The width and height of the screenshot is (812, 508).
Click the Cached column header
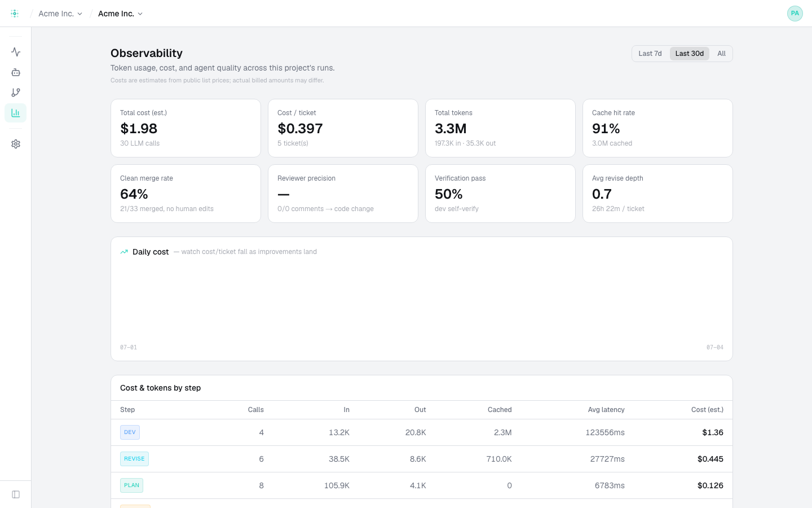pos(500,410)
